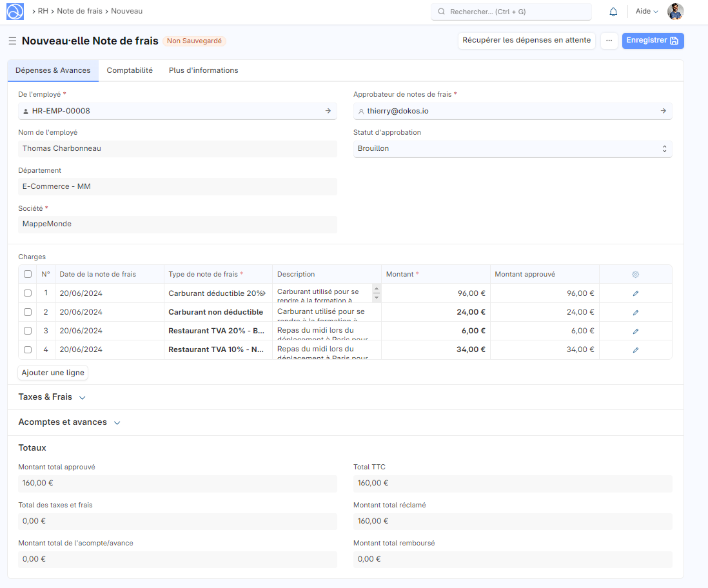Click the user avatar picture
This screenshot has height=588, width=708.
click(x=675, y=12)
